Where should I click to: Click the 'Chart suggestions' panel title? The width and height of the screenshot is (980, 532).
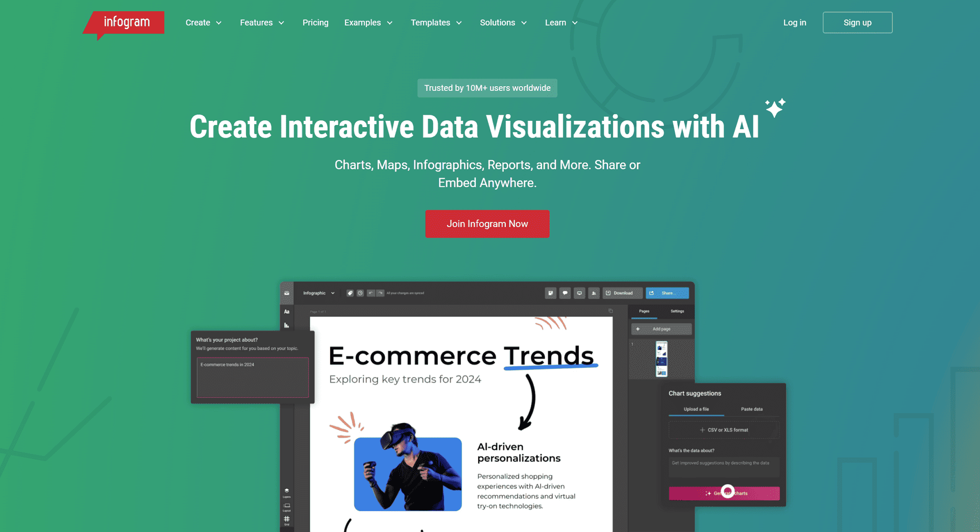[695, 393]
